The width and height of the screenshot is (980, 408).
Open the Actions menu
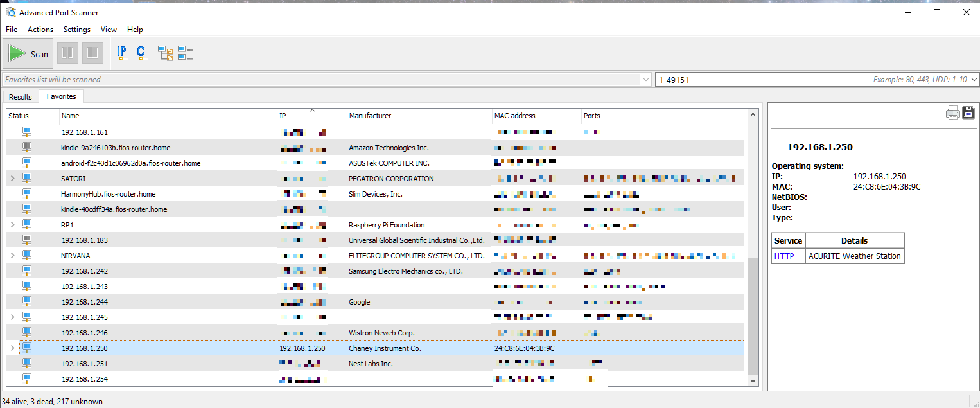tap(40, 29)
